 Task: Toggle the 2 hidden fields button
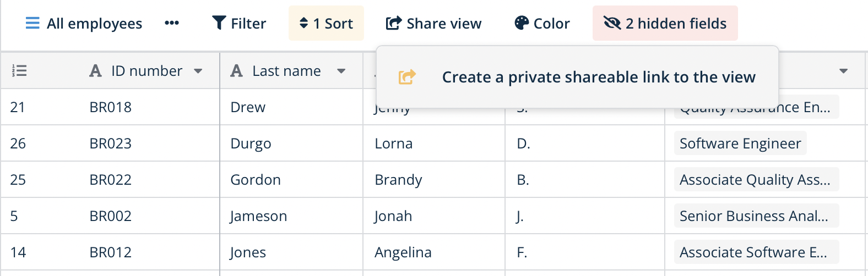point(665,23)
